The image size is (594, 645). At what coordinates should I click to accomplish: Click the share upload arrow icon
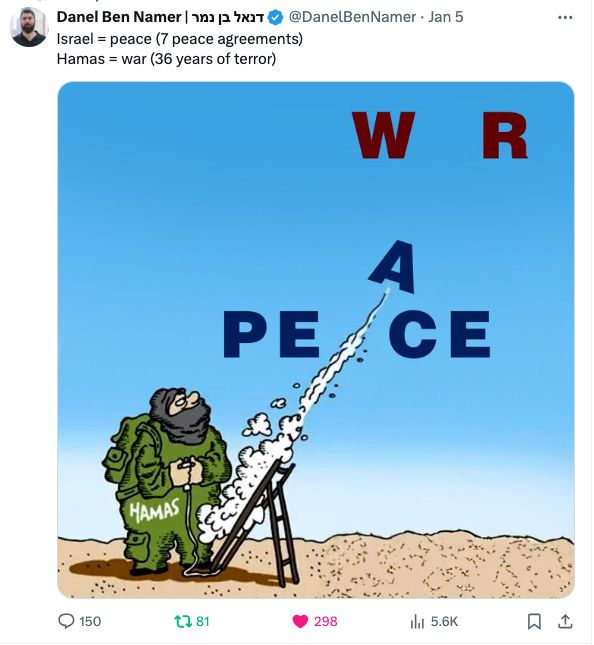pos(565,621)
